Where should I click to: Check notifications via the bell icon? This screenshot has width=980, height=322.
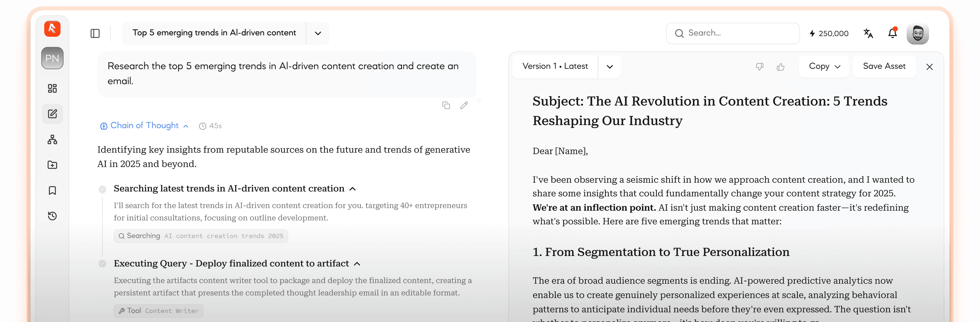point(893,34)
